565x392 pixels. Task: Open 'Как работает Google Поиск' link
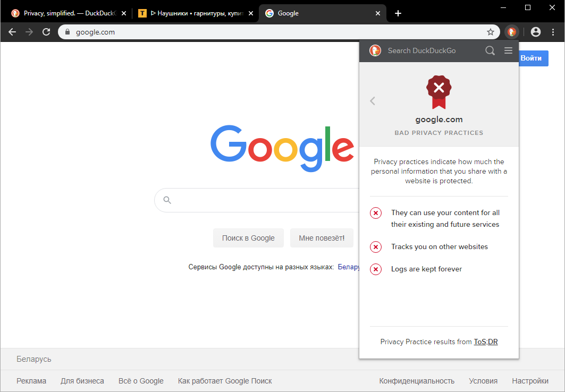[225, 381]
